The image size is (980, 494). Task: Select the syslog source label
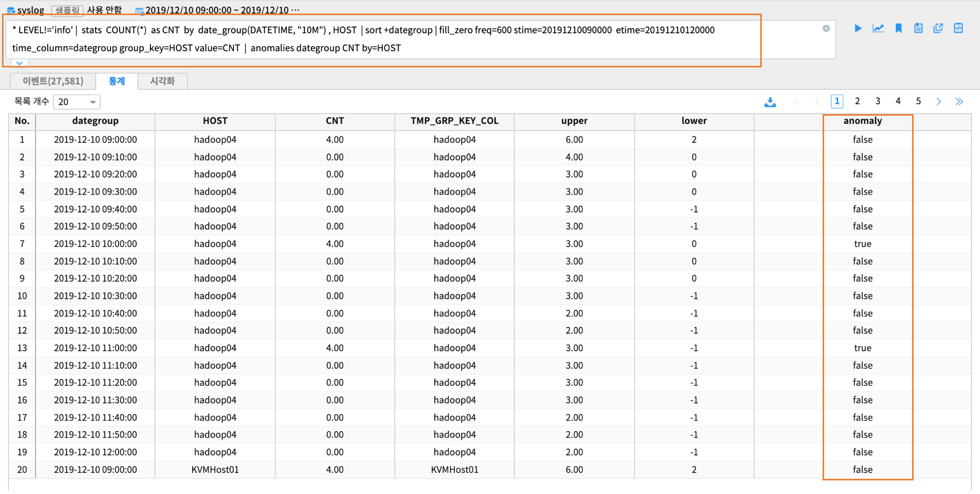(31, 10)
